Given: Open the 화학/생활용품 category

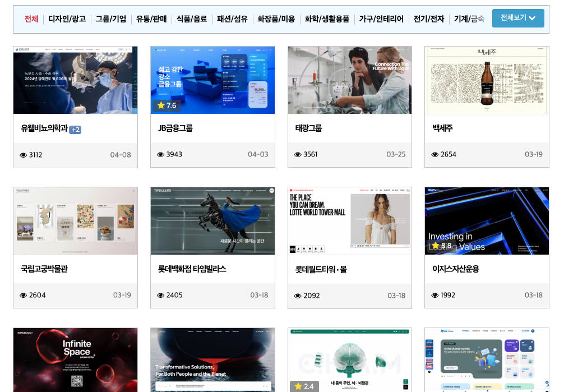Looking at the screenshot, I should tap(327, 19).
